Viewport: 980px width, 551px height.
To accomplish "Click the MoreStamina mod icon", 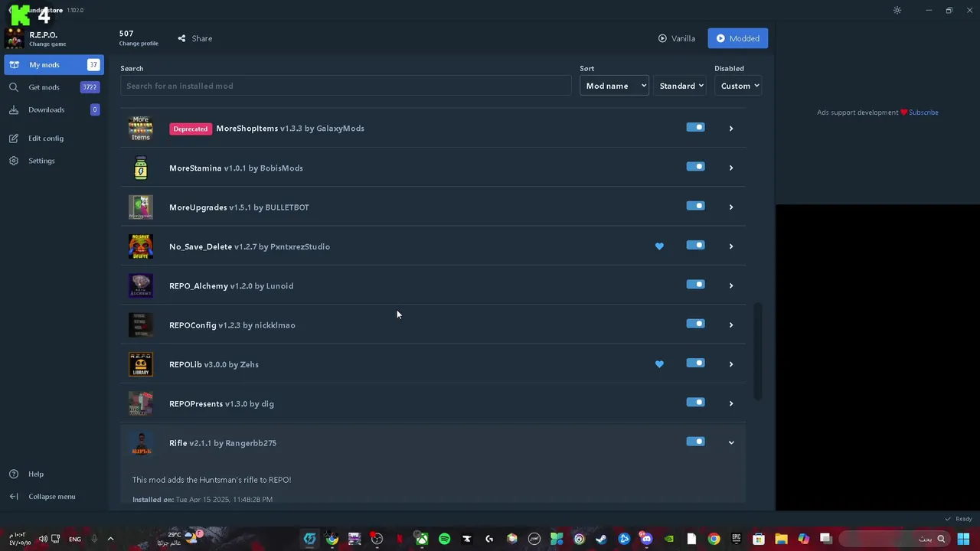I will [141, 168].
